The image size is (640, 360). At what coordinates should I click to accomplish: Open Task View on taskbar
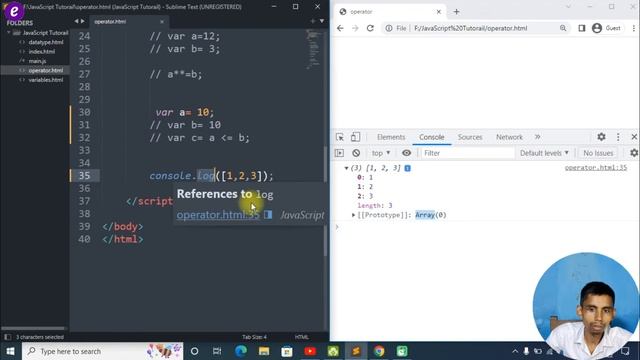(217, 351)
